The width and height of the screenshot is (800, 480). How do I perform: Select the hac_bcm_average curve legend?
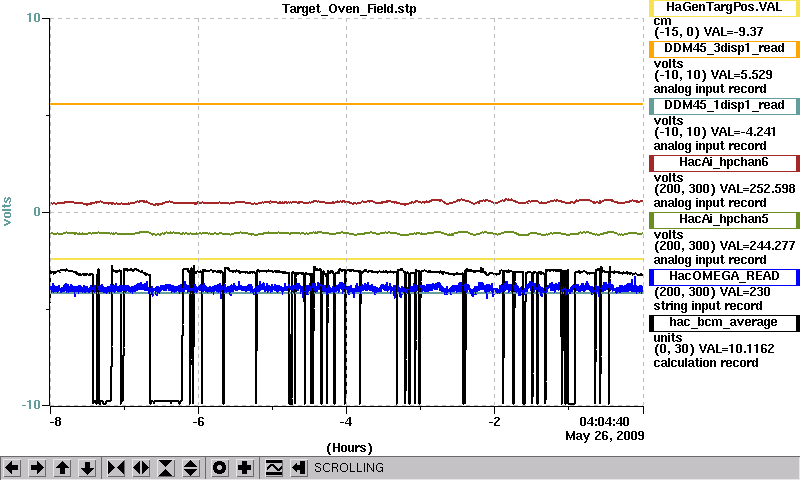pyautogui.click(x=724, y=323)
